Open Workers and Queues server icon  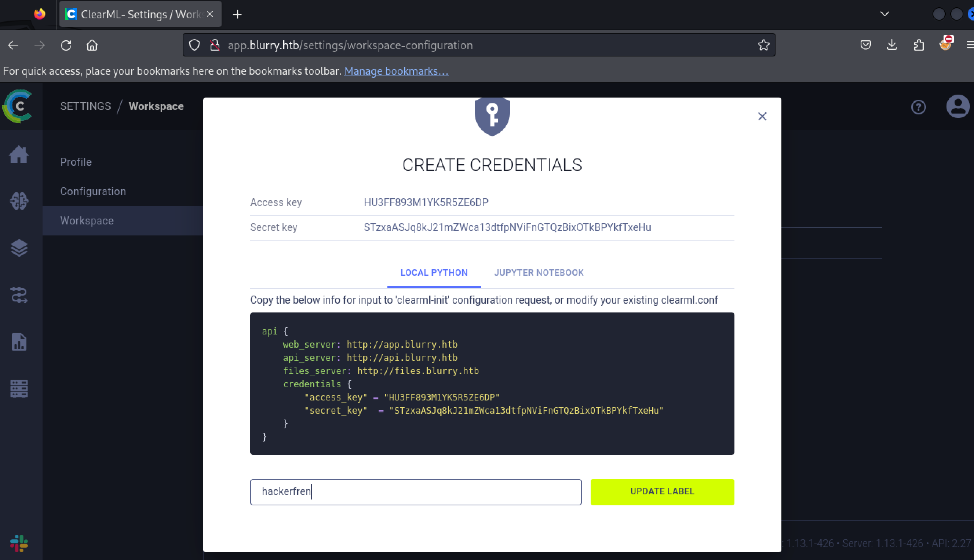[18, 389]
